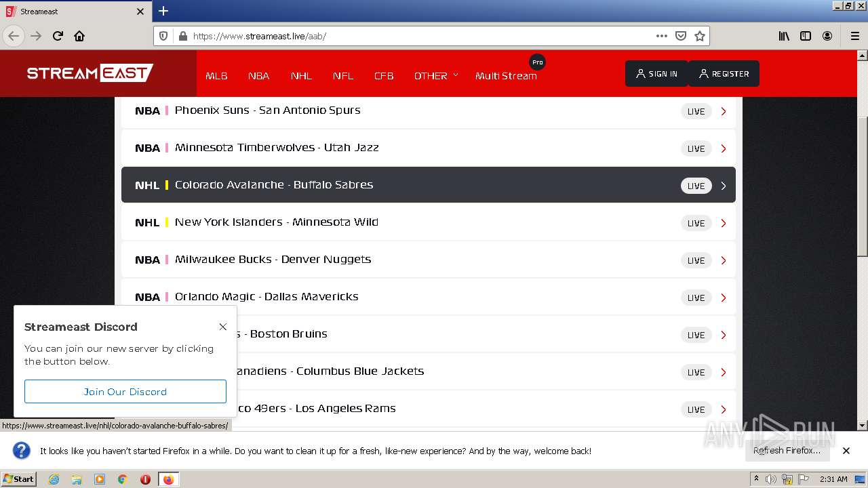868x488 pixels.
Task: Click the Firefox forward arrow button
Action: click(36, 36)
